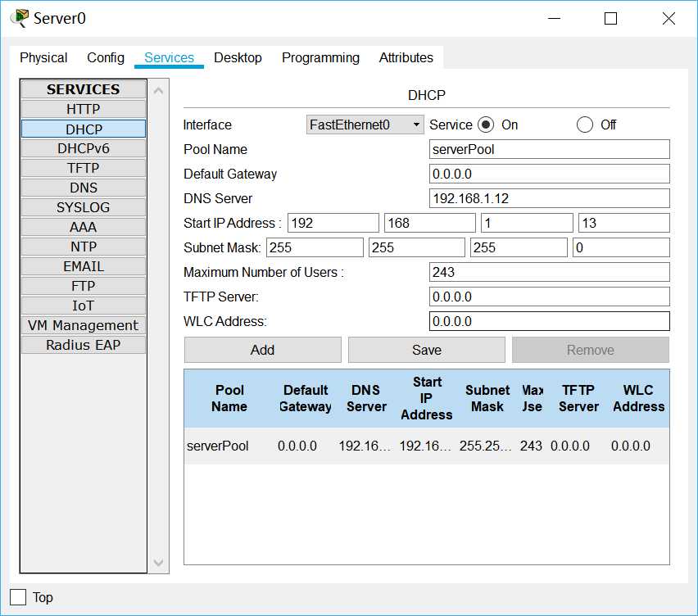Image resolution: width=698 pixels, height=616 pixels.
Task: Click the TFTP Server column header
Action: (x=578, y=398)
